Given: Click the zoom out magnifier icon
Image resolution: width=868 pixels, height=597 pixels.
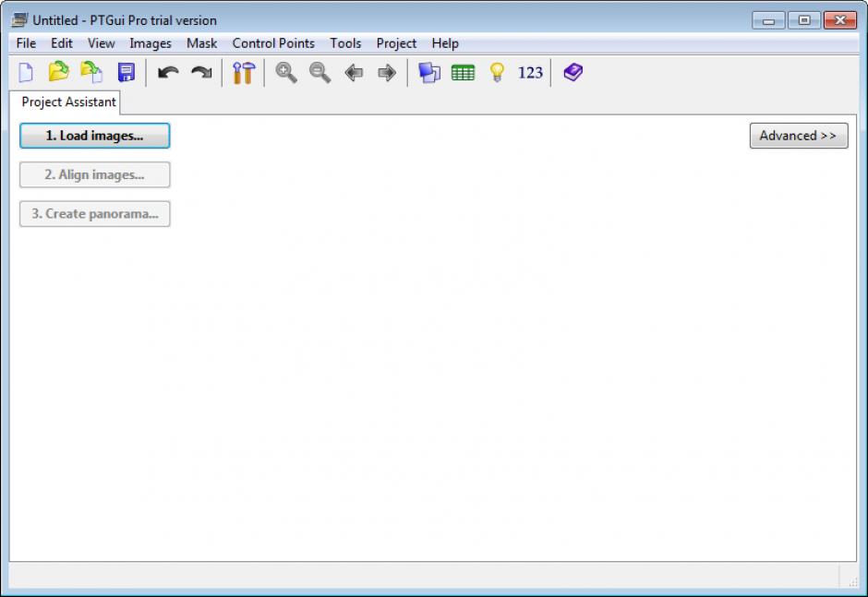Looking at the screenshot, I should pos(320,73).
